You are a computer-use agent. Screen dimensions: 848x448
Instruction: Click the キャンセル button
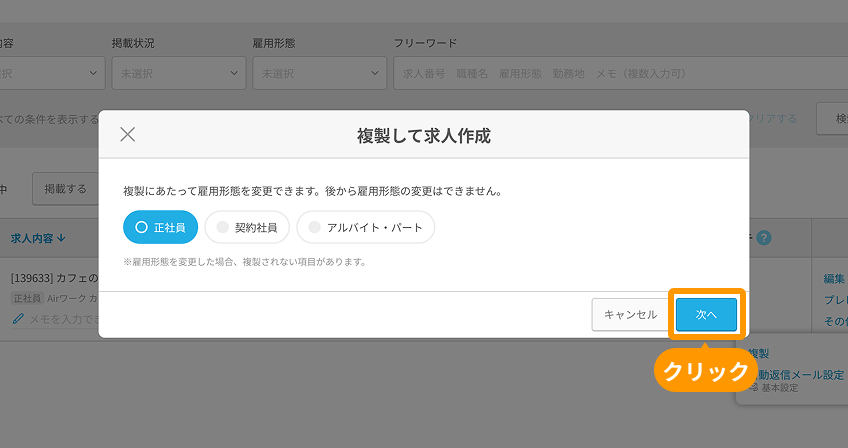(630, 314)
